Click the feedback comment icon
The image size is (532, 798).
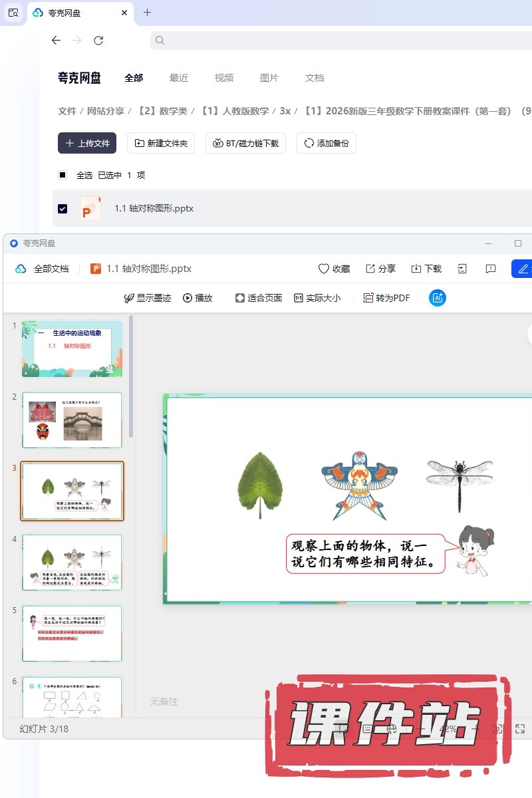(491, 269)
